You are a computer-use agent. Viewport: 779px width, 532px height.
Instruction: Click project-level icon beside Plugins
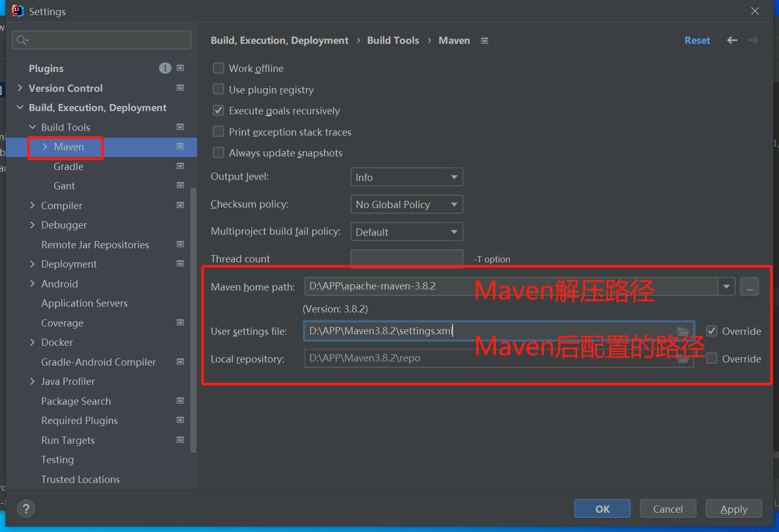[180, 68]
